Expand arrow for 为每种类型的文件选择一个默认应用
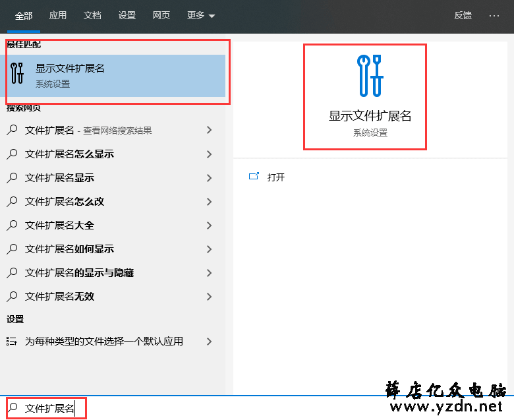Viewport: 514px width, 420px height. tap(209, 342)
